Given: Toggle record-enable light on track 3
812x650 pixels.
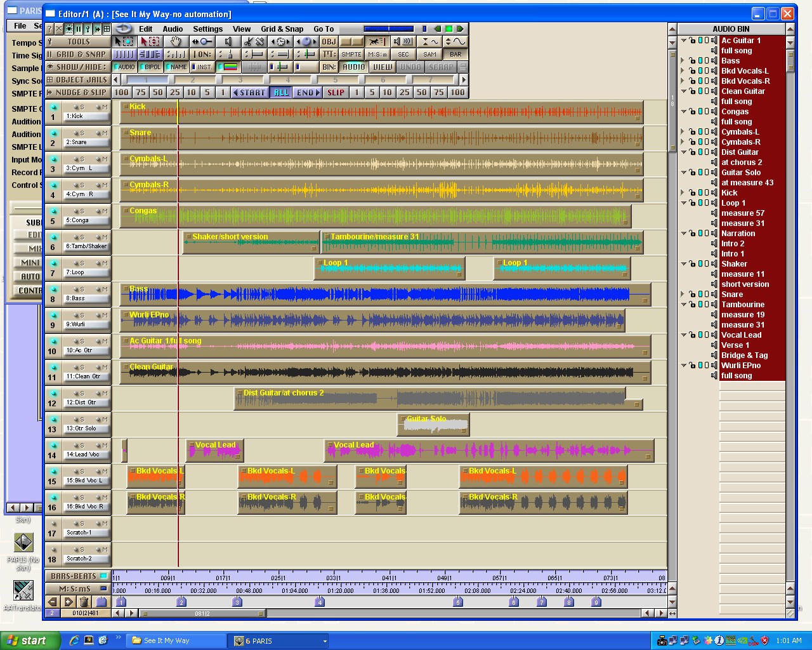Looking at the screenshot, I should 54,159.
